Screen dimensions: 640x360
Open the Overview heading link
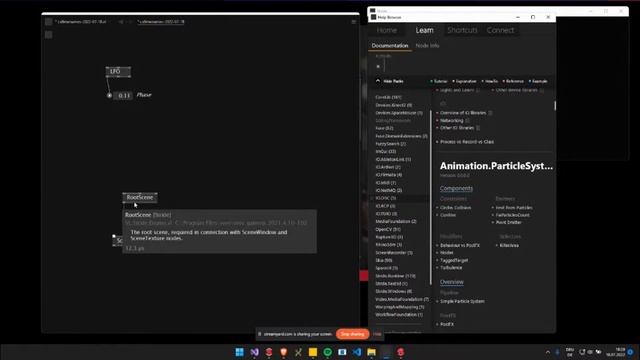pos(451,282)
